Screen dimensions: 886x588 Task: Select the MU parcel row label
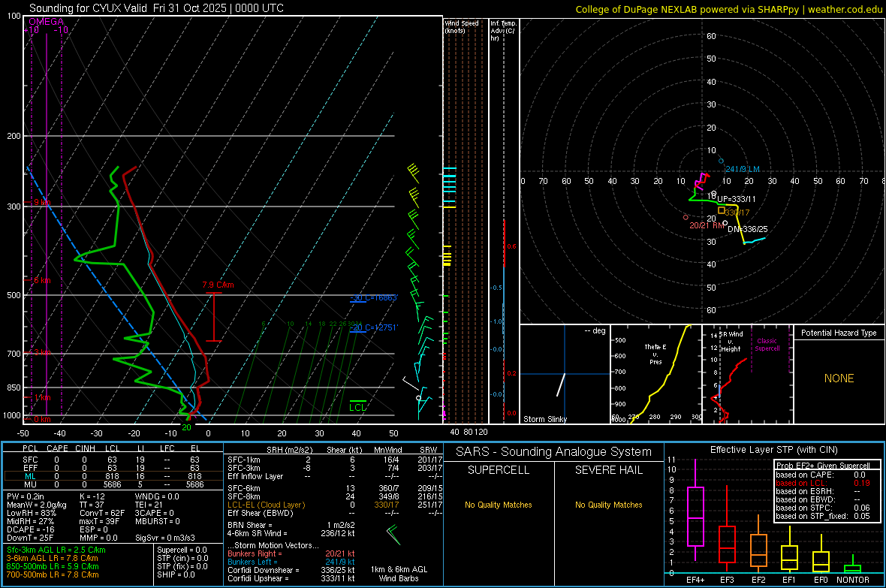point(30,484)
